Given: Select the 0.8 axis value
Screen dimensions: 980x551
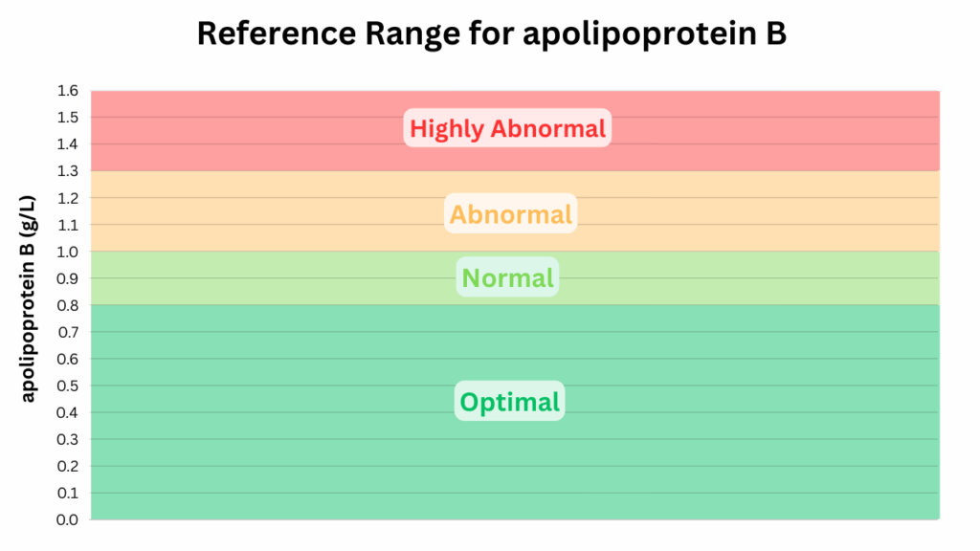Looking at the screenshot, I should [x=67, y=305].
